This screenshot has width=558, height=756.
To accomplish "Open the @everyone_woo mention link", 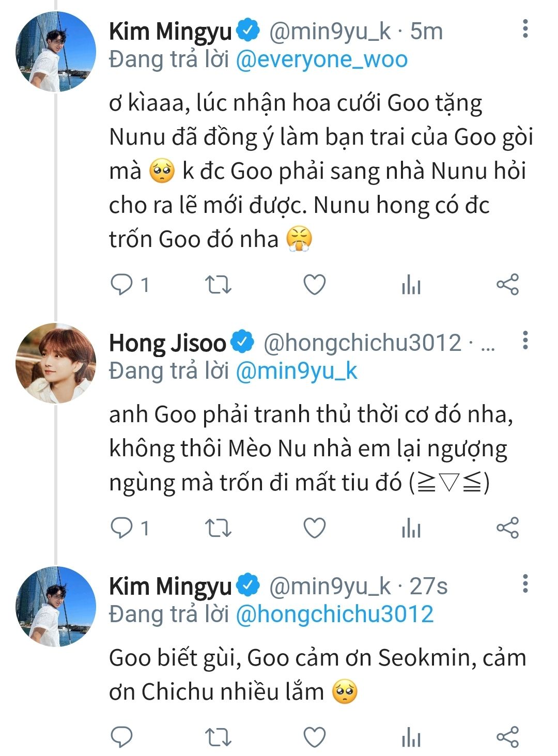I will pos(321,60).
